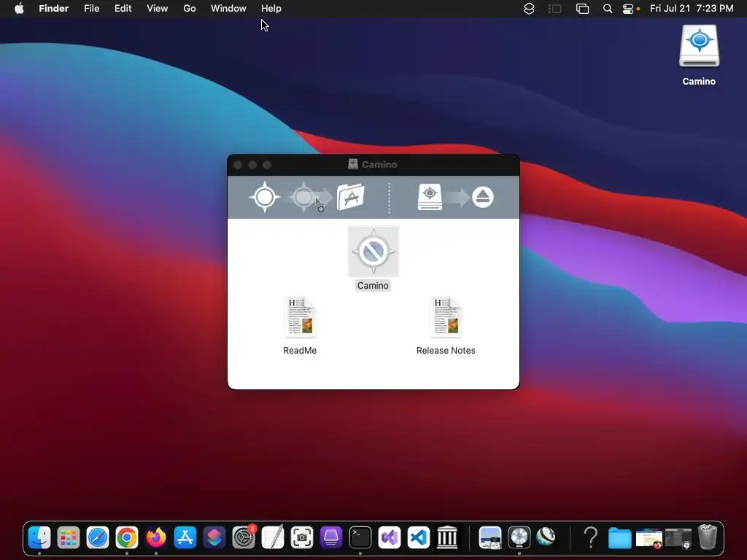Viewport: 747px width, 560px height.
Task: Open the question mark item in Dock
Action: pos(591,537)
